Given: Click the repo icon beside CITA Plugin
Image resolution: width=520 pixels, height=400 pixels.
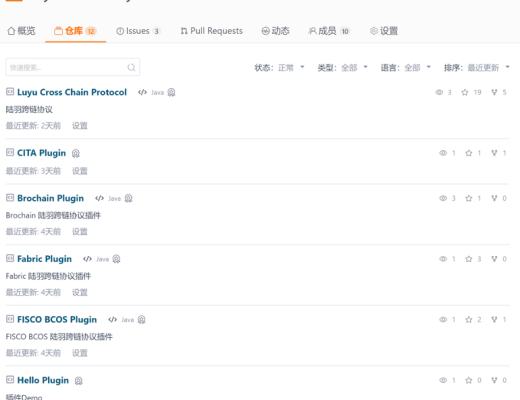Looking at the screenshot, I should [x=10, y=152].
